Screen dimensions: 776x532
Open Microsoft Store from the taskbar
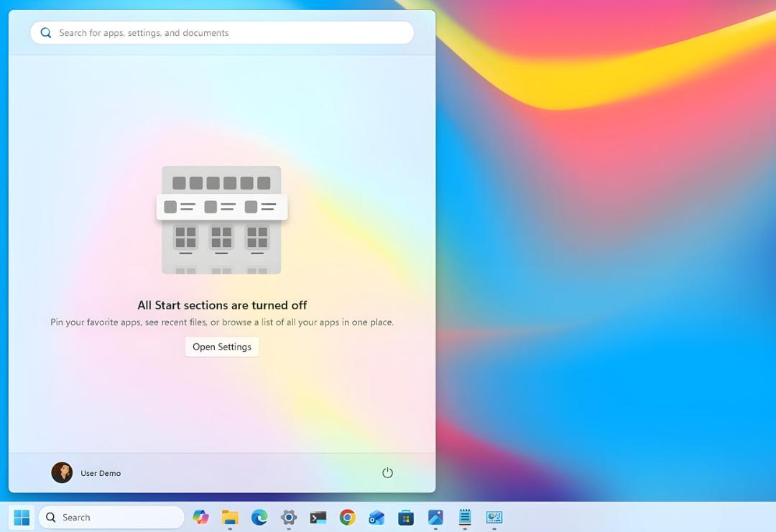(406, 517)
